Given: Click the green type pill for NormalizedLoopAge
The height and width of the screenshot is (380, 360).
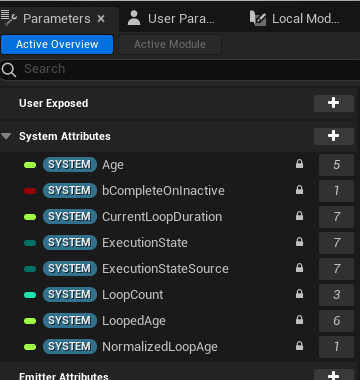Looking at the screenshot, I should pos(30,347).
